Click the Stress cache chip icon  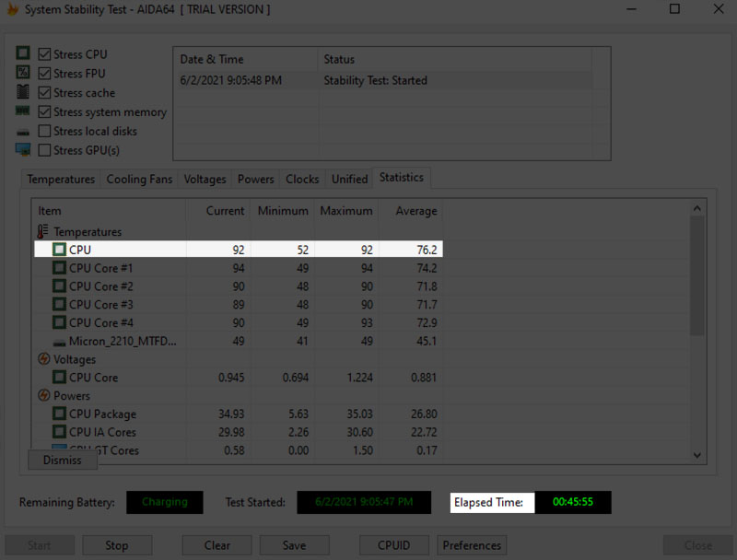point(22,91)
